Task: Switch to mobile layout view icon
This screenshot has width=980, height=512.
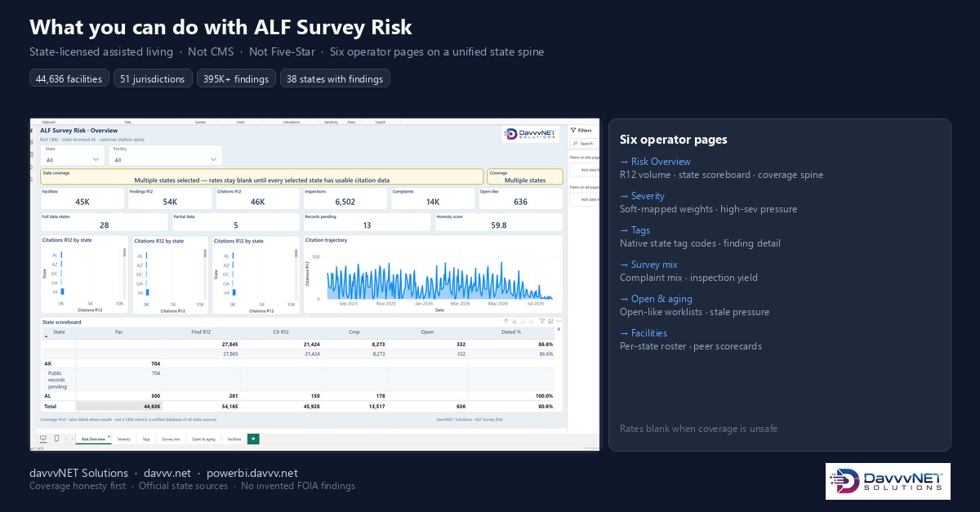Action: coord(56,439)
